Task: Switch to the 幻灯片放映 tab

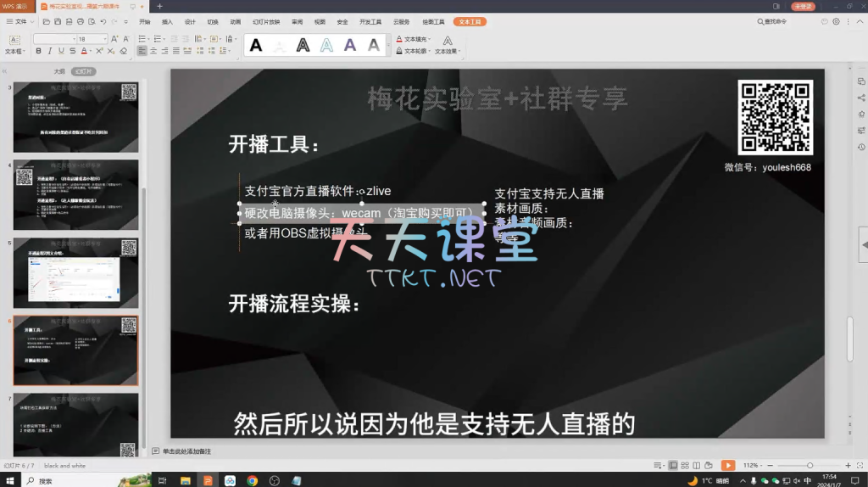Action: 265,21
